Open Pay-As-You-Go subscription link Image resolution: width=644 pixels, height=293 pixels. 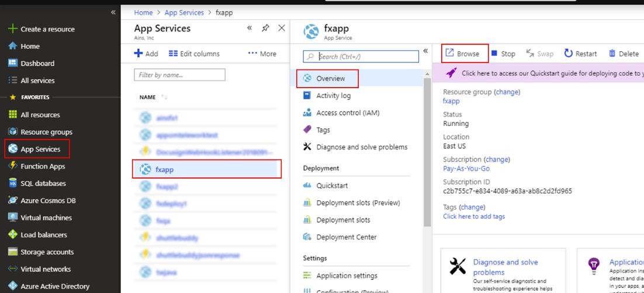[x=466, y=169]
